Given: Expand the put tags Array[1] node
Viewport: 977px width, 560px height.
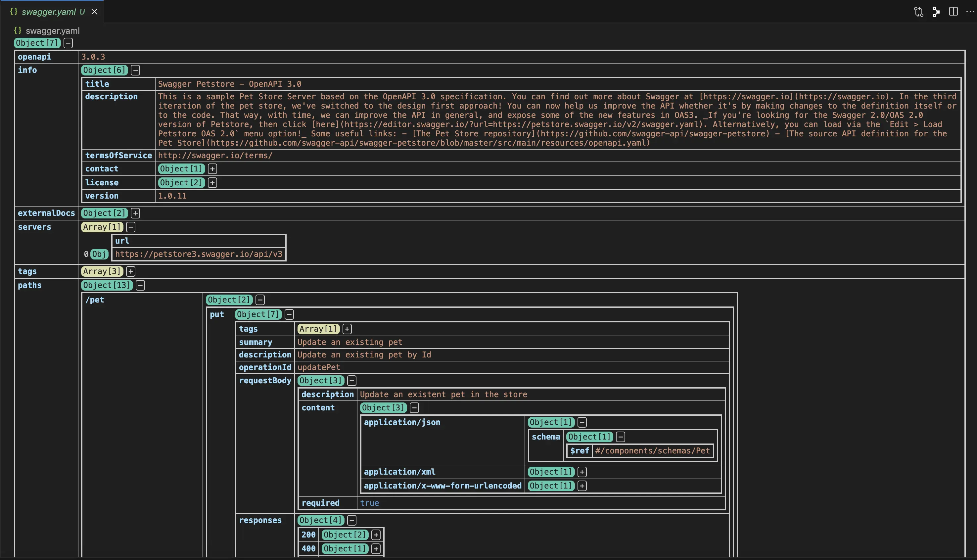Looking at the screenshot, I should click(347, 329).
